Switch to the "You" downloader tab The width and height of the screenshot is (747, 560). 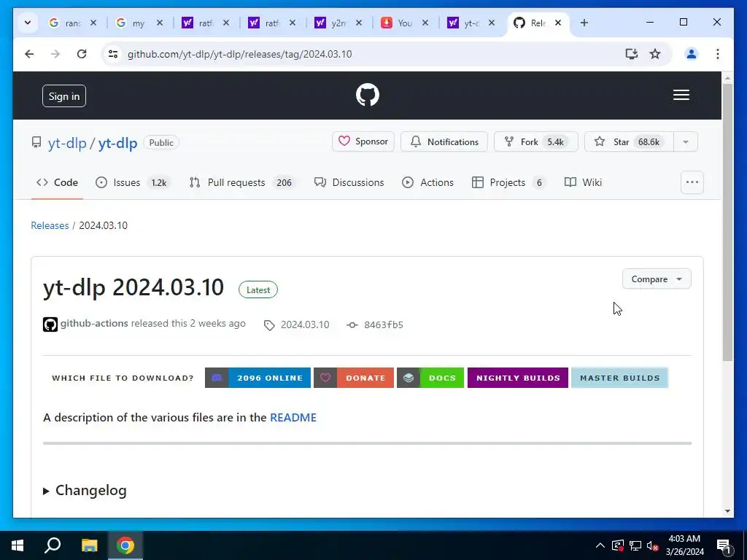pos(404,23)
